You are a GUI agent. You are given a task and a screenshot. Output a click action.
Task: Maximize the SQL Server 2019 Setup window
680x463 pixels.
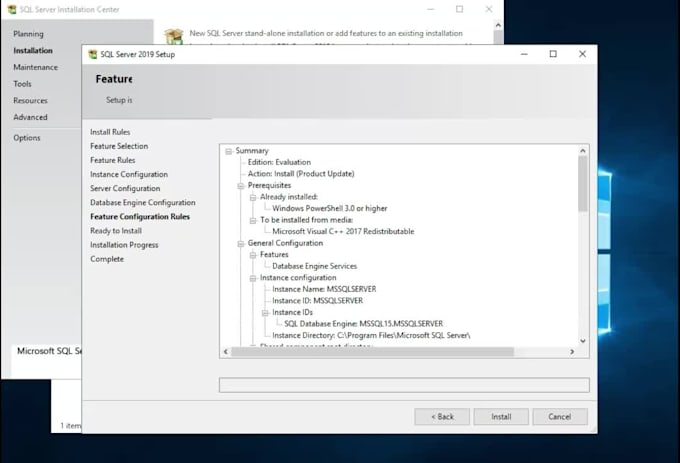[553, 54]
